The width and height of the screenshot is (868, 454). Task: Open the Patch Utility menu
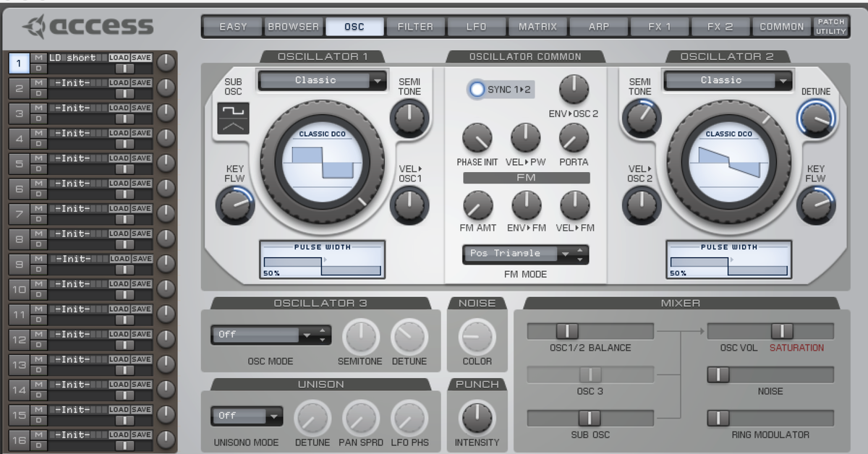point(831,27)
